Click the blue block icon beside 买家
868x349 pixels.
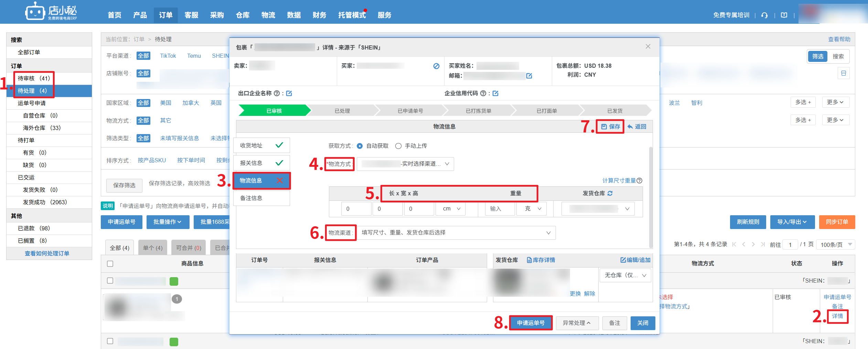point(436,66)
